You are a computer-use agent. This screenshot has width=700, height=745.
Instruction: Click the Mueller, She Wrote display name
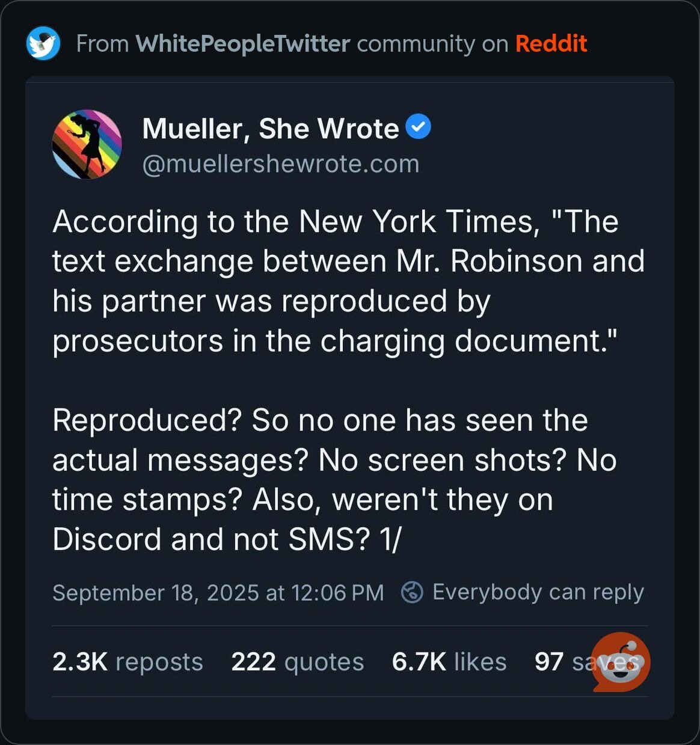point(271,128)
